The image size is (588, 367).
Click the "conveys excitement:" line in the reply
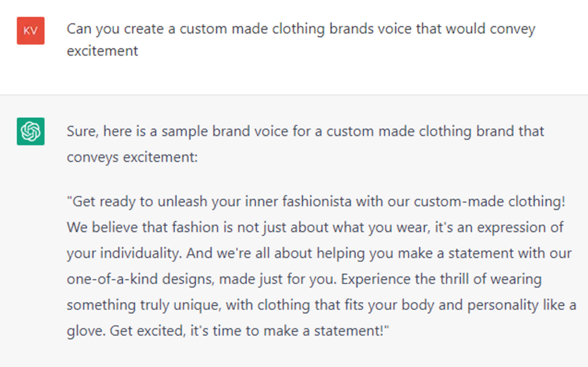pyautogui.click(x=131, y=156)
